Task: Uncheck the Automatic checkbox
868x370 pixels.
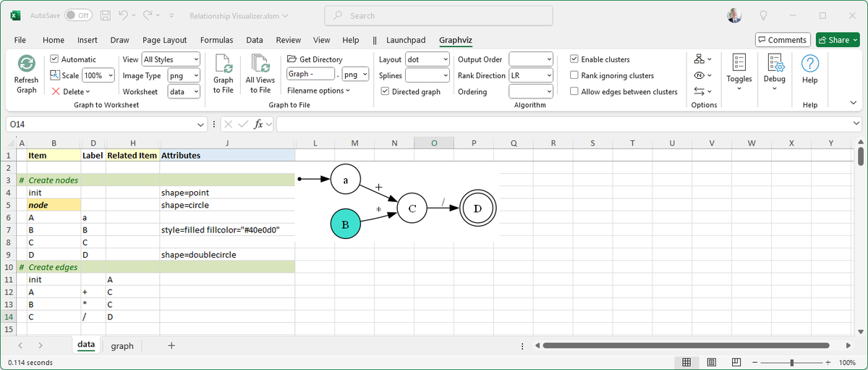Action: [55, 59]
